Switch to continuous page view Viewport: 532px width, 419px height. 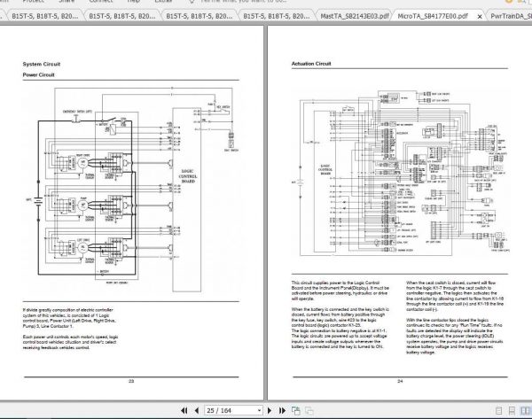[512, 411]
